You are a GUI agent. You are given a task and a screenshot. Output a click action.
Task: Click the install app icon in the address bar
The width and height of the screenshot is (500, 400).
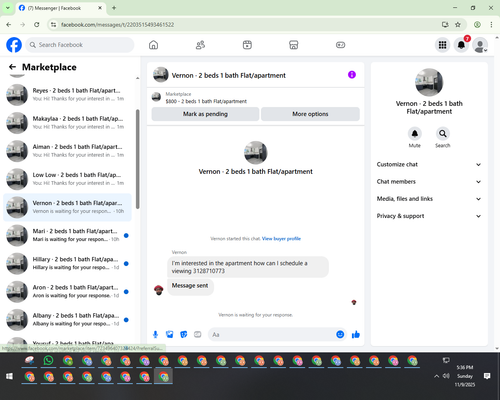tap(445, 24)
